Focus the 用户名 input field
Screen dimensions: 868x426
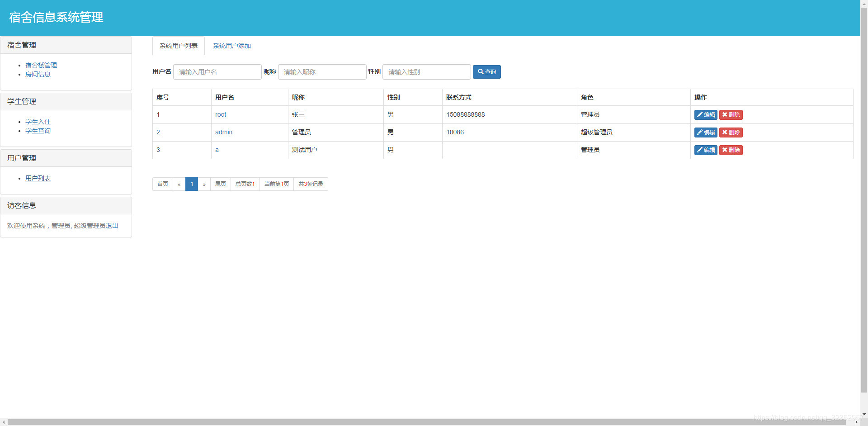217,72
